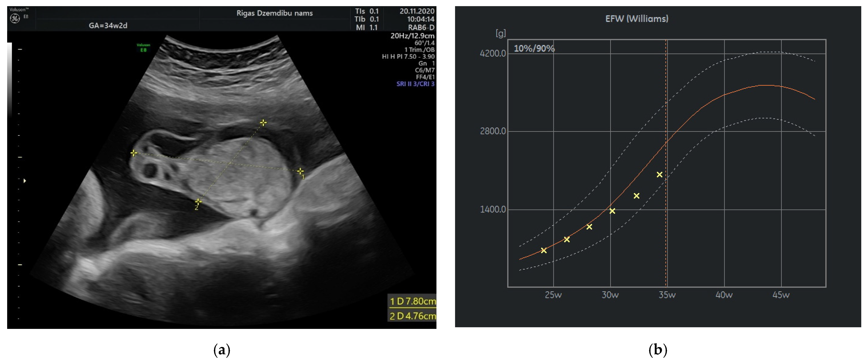Select the right caliper cross labeled 1
Viewport: 868px width, 360px height.
coord(300,171)
